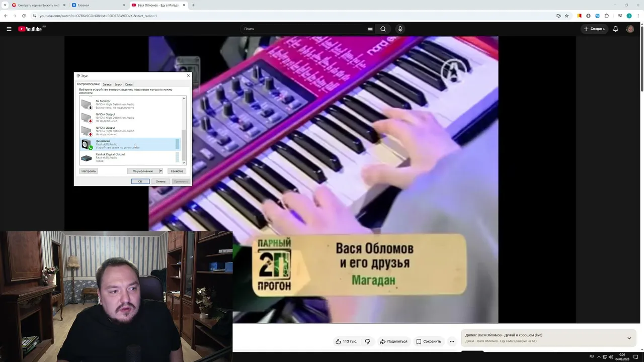
Task: Bookmark this page with the star icon
Action: tap(567, 16)
